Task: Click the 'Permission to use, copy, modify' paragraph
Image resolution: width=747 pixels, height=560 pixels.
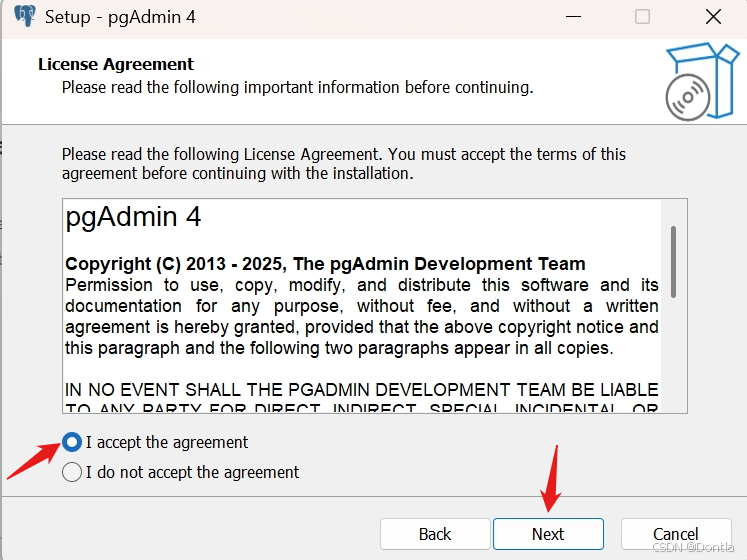Action: [x=362, y=316]
